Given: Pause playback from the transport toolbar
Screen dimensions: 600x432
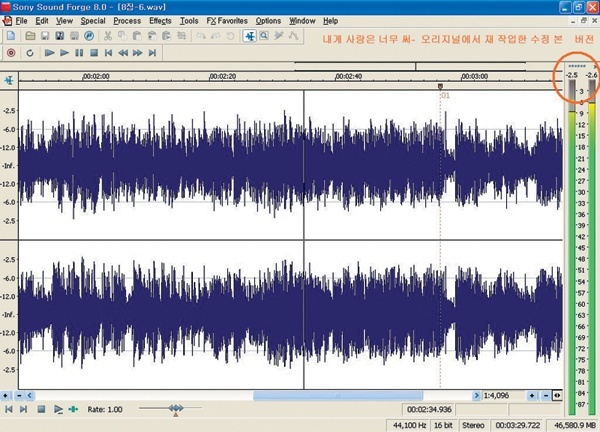Looking at the screenshot, I should click(79, 52).
